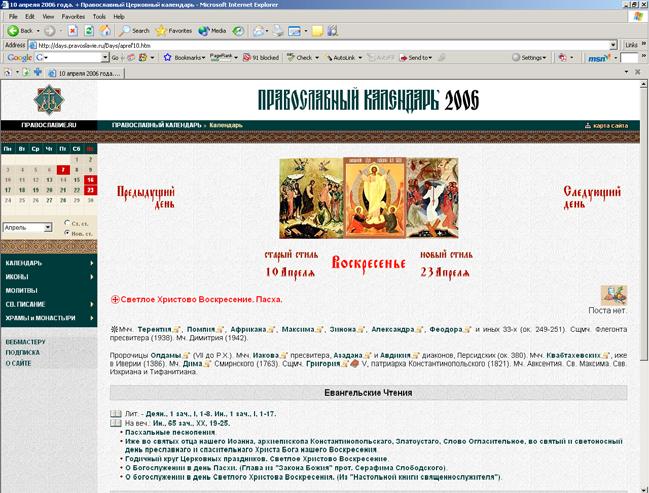Click the vertical page scrollbar thumb
The width and height of the screenshot is (649, 493).
click(x=644, y=224)
